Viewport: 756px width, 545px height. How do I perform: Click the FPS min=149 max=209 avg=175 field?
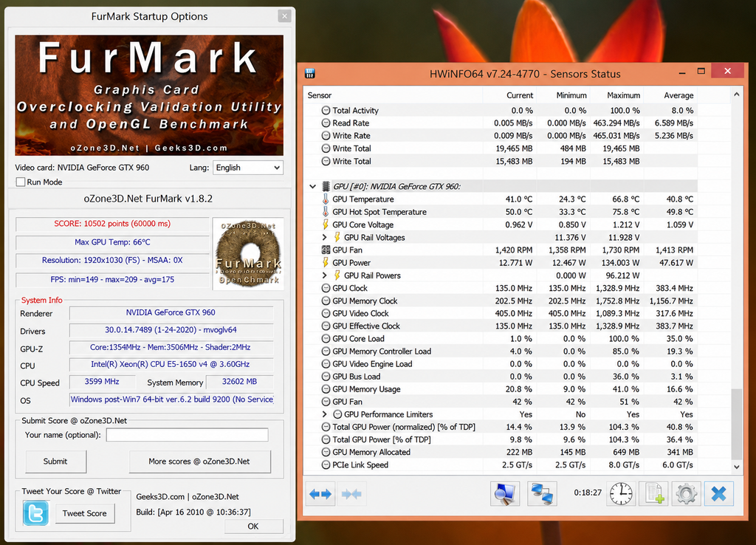112,279
